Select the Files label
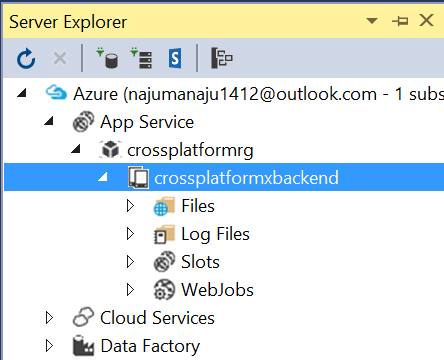 [x=198, y=206]
